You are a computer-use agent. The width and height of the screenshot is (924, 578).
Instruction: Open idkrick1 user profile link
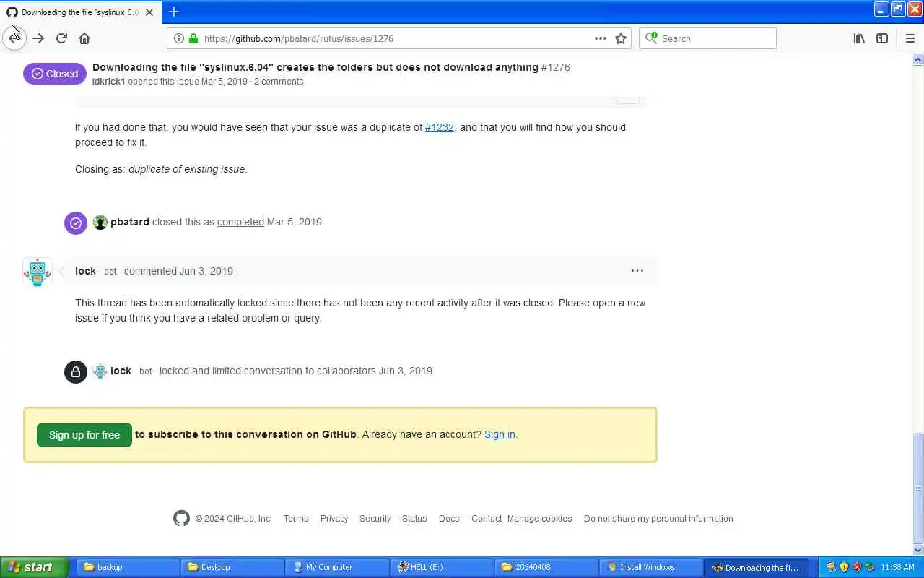click(109, 82)
